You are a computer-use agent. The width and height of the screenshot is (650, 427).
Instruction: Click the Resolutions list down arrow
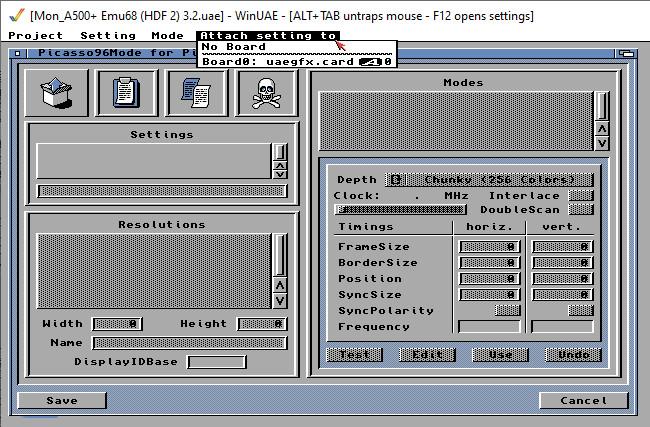tap(280, 301)
